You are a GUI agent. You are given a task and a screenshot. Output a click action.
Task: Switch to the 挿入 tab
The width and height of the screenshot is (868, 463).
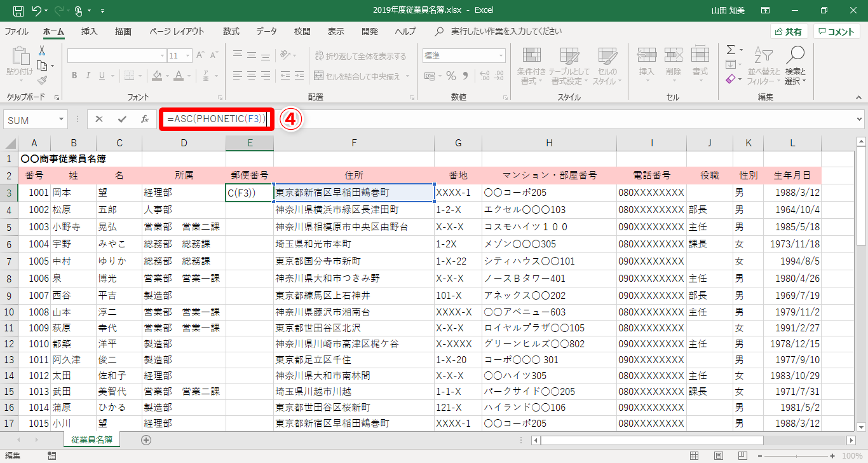click(90, 31)
